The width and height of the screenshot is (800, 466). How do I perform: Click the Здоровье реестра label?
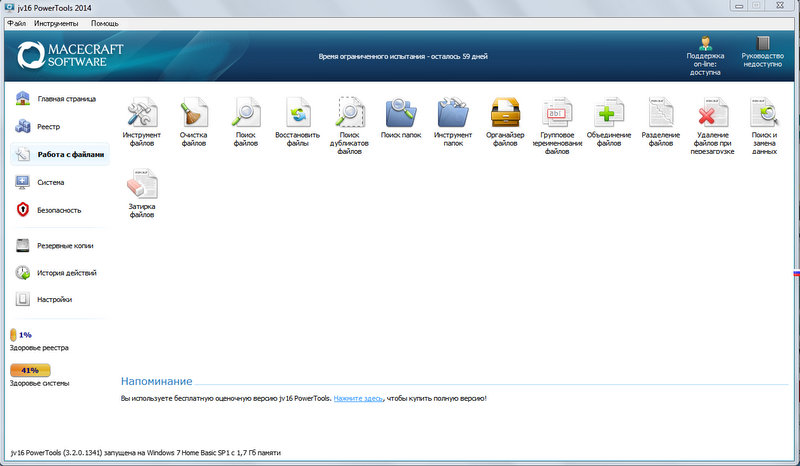(39, 348)
